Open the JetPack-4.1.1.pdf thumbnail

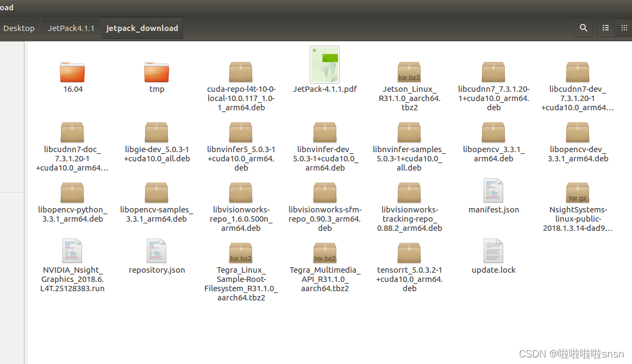[x=324, y=65]
